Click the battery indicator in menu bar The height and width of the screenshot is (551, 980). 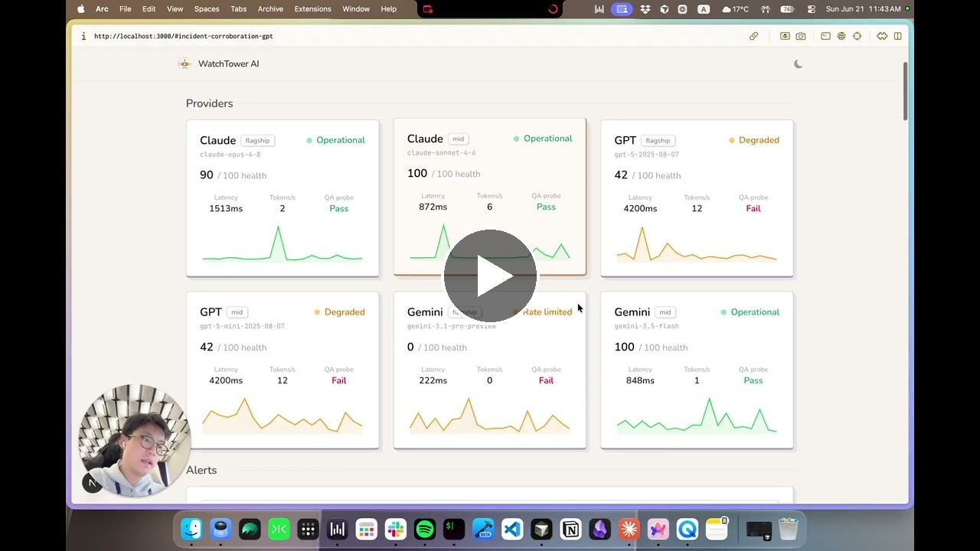coord(788,9)
